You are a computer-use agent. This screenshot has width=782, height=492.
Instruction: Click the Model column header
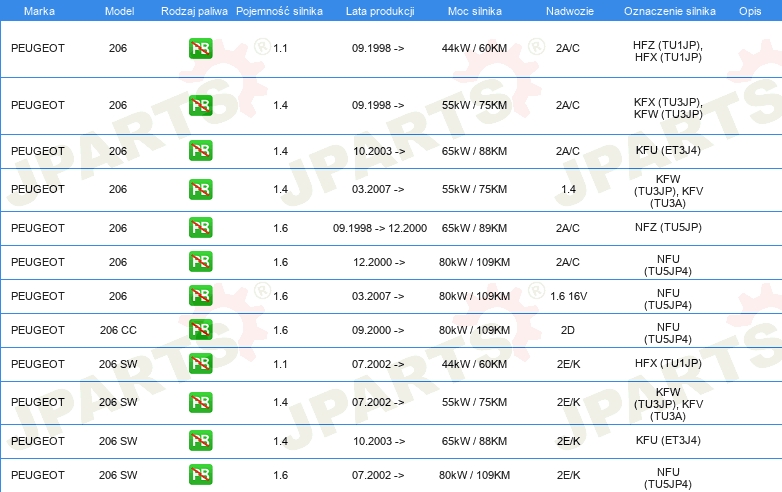coord(119,11)
